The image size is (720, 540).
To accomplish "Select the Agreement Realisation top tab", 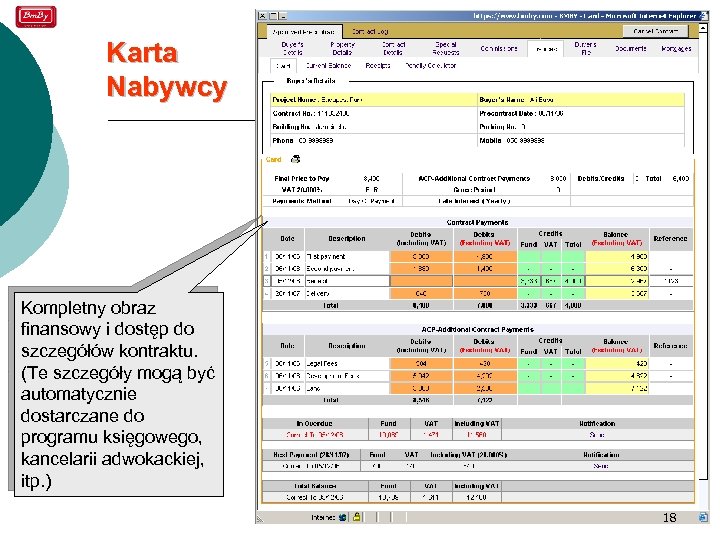I will [x=304, y=32].
